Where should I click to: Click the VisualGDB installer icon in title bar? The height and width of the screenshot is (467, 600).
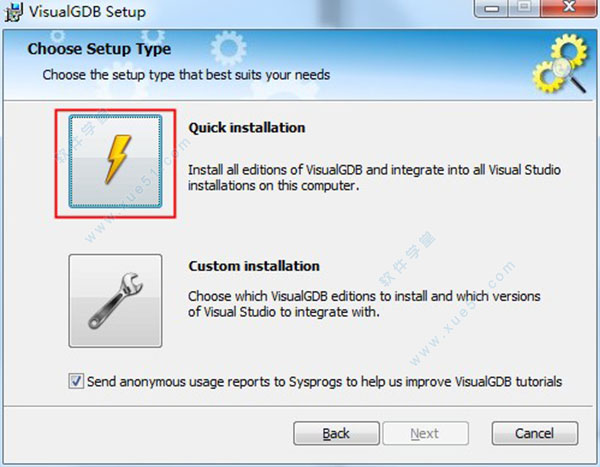tap(13, 12)
